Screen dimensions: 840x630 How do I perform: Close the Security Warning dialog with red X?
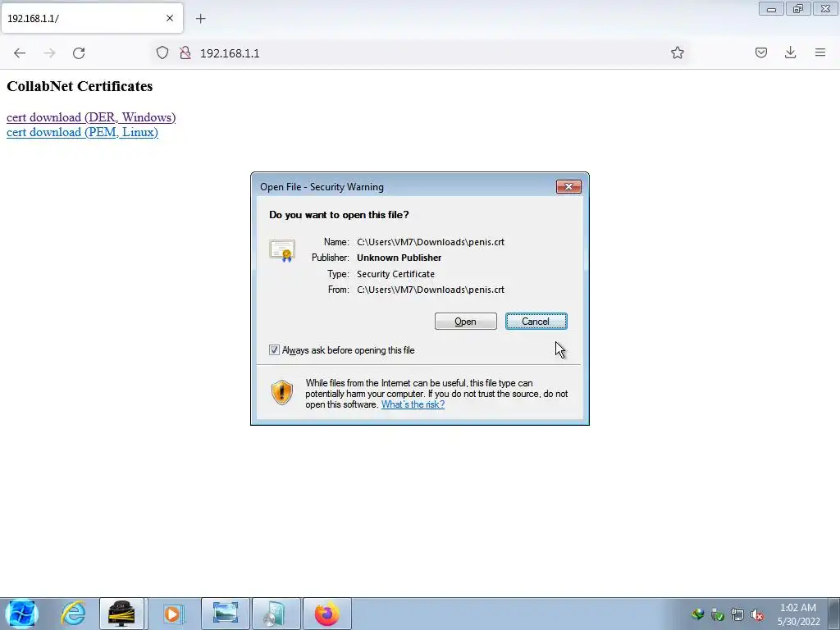pos(568,186)
